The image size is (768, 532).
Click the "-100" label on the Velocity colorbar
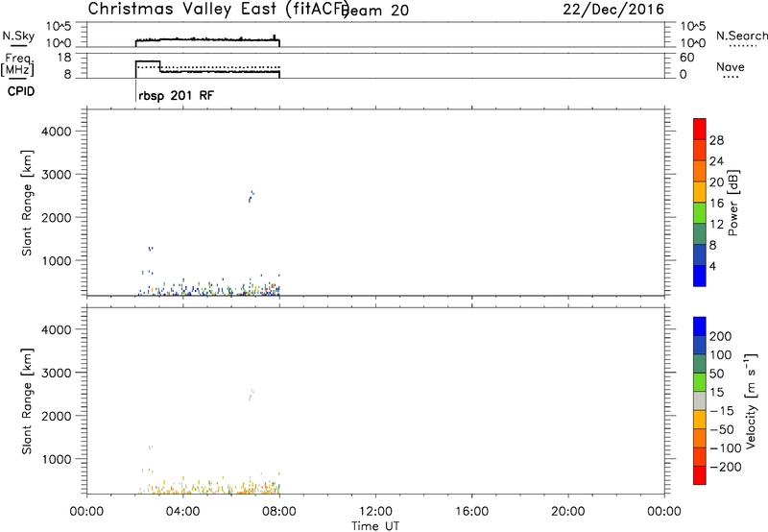tap(726, 448)
